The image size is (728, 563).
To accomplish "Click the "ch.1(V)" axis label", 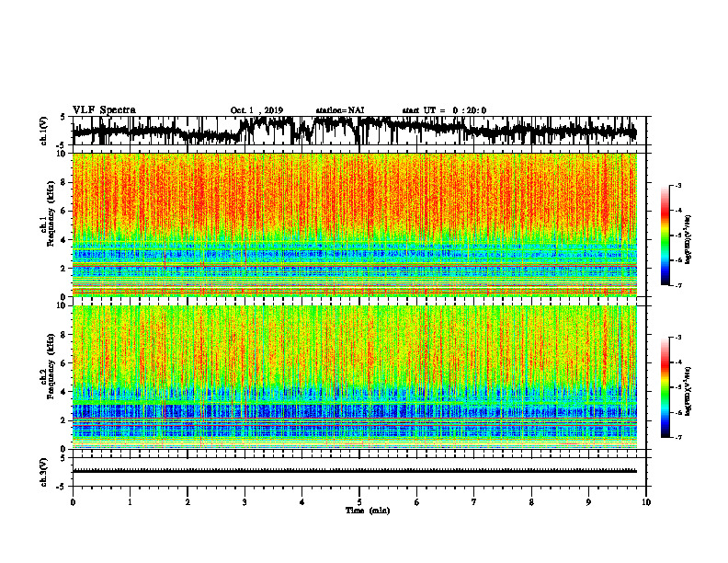I will [44, 131].
